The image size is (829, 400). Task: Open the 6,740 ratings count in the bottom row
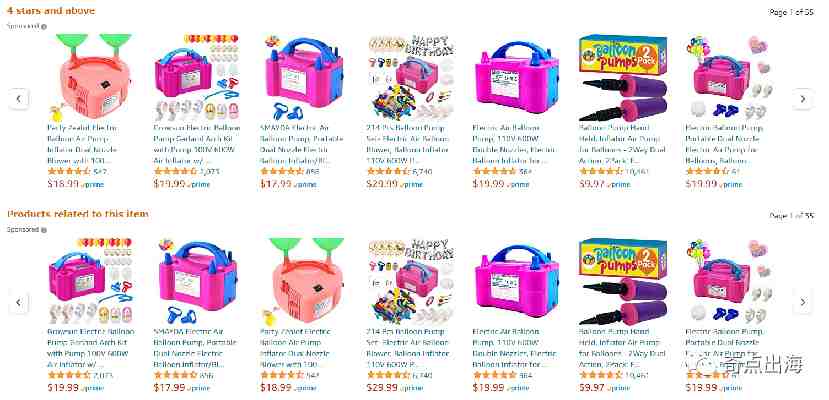click(422, 375)
